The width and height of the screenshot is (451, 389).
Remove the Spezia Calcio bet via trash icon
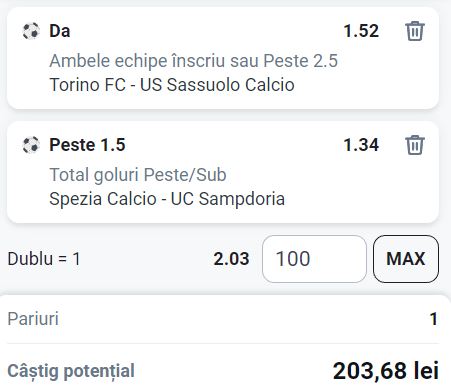[x=415, y=145]
